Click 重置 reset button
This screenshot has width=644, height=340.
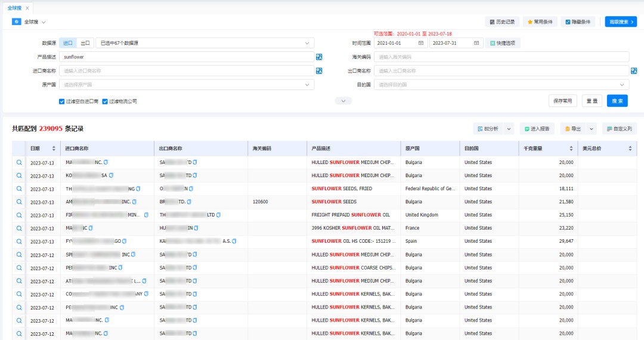pos(592,101)
